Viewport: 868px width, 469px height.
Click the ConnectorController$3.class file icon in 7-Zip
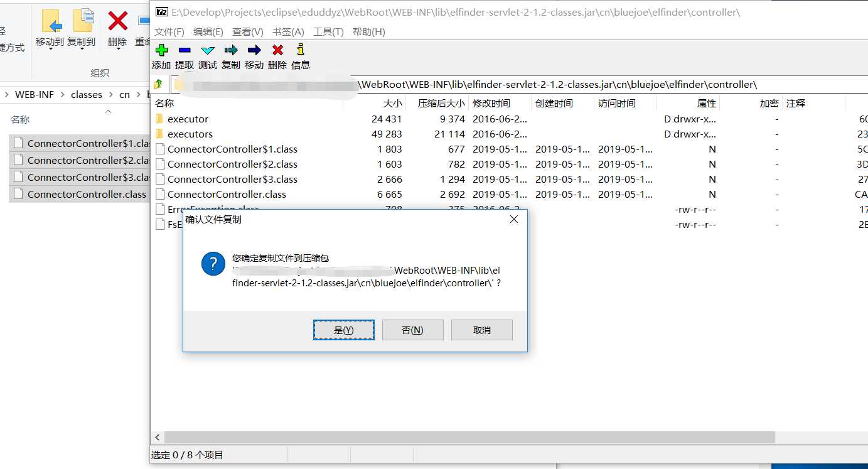tap(160, 179)
